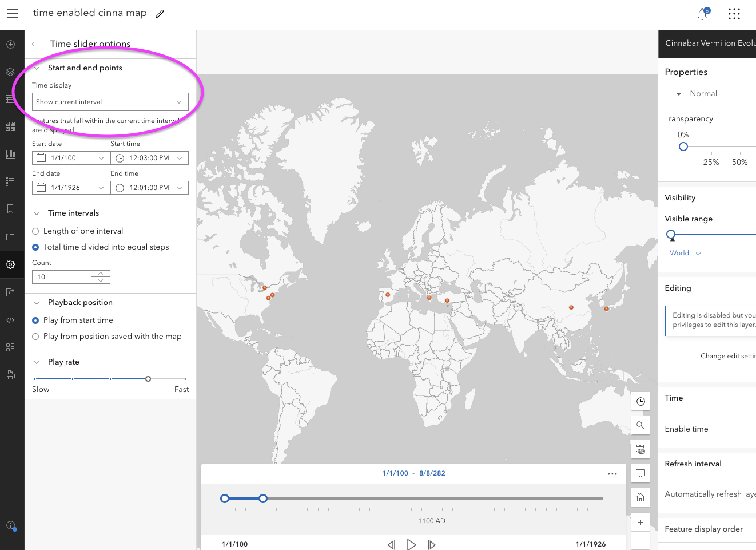Open the Layers panel

(x=10, y=72)
